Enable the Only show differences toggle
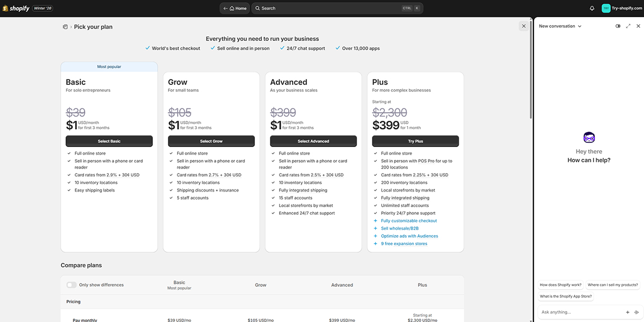Screen dimensions: 644x322 pyautogui.click(x=70, y=284)
